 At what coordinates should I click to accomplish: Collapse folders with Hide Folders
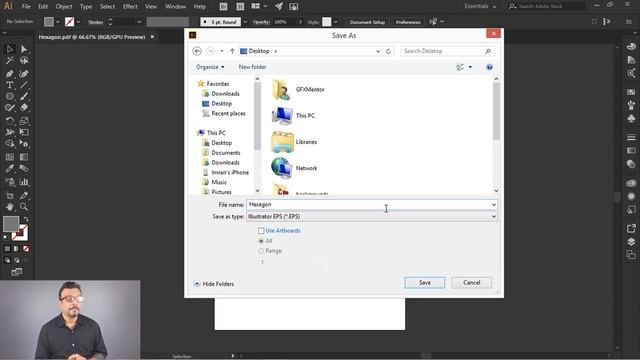pos(213,284)
